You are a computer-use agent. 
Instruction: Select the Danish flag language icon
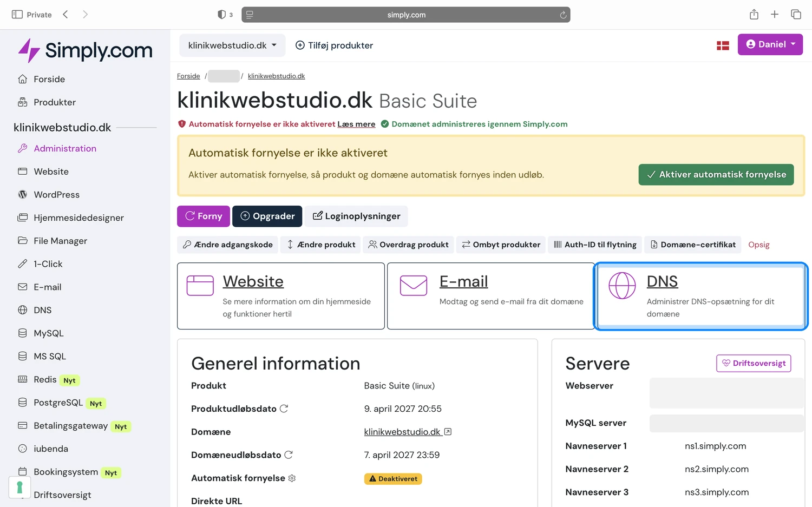[723, 45]
